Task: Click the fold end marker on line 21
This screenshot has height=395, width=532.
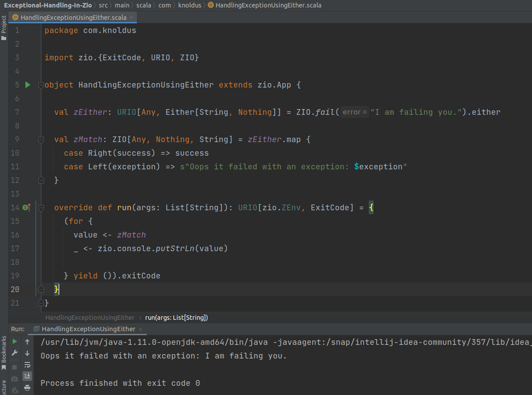Action: point(41,303)
